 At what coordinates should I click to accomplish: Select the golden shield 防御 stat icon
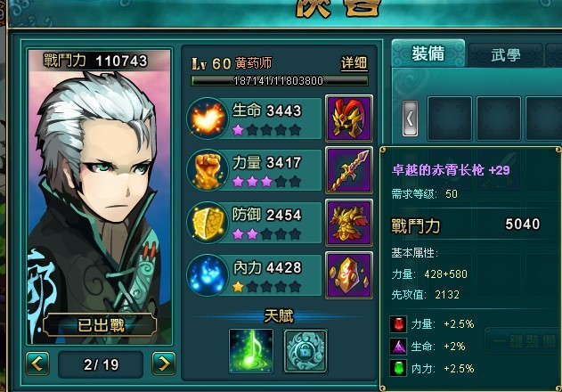208,223
